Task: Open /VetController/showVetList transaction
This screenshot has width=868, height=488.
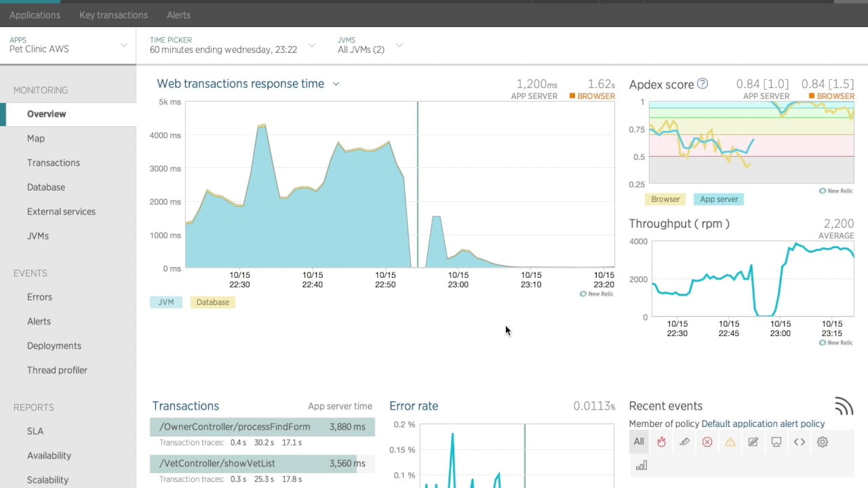Action: coord(262,464)
